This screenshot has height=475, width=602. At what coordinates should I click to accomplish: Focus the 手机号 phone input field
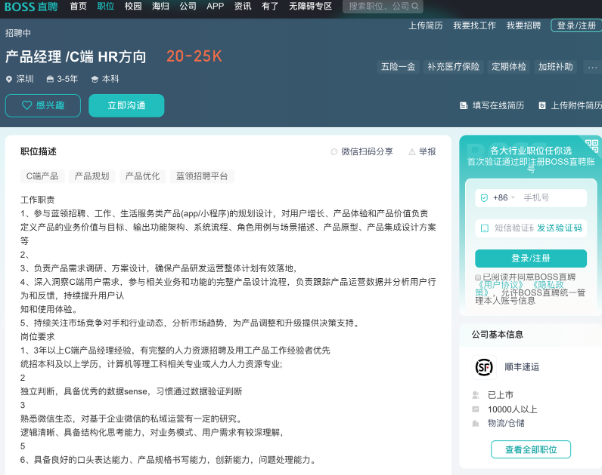click(553, 198)
